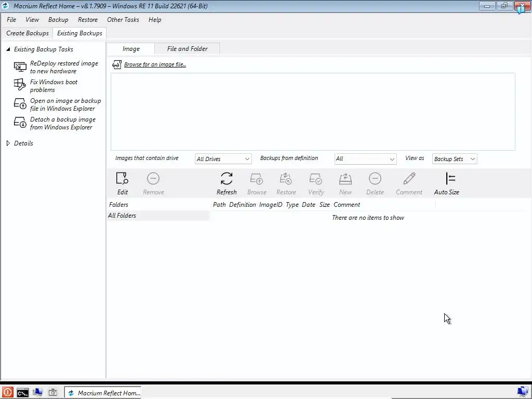Open the Help menu

point(155,20)
